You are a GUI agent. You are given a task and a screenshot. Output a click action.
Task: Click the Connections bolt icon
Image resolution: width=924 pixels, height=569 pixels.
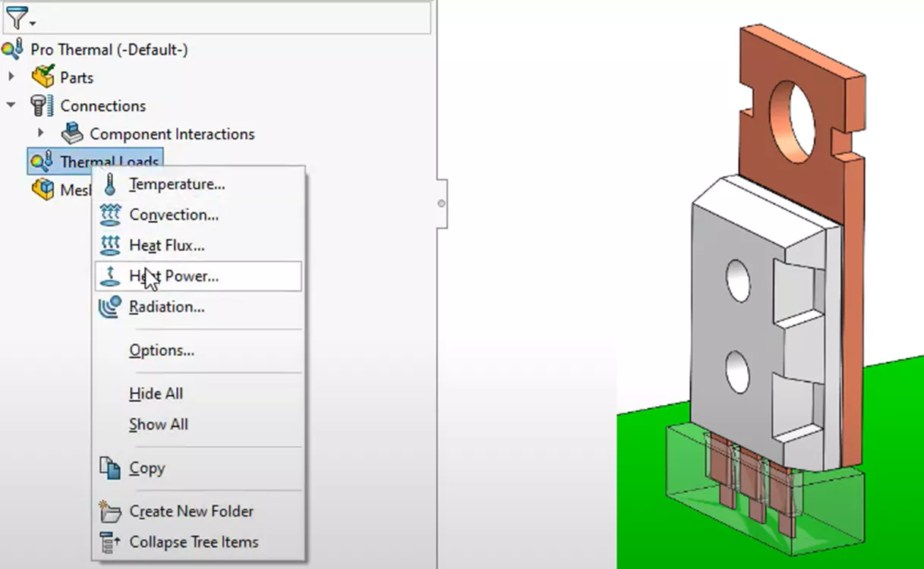pyautogui.click(x=43, y=105)
